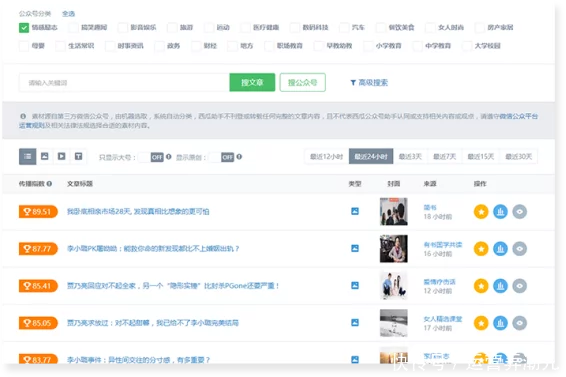Select the video-type filter icon in toolbar
Screen dimensions: 566x377
61,156
